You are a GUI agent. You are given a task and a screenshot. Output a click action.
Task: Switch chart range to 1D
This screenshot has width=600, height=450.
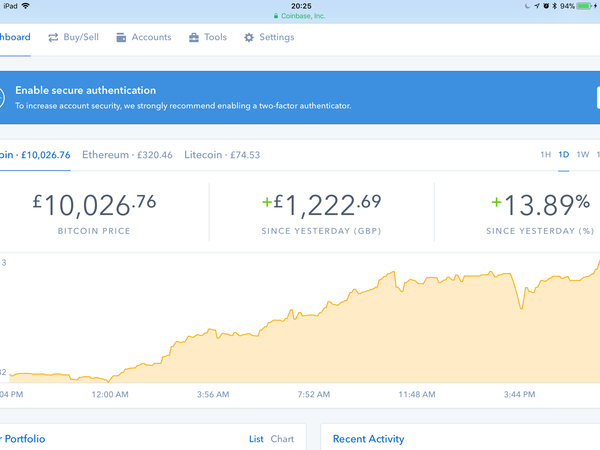point(564,155)
